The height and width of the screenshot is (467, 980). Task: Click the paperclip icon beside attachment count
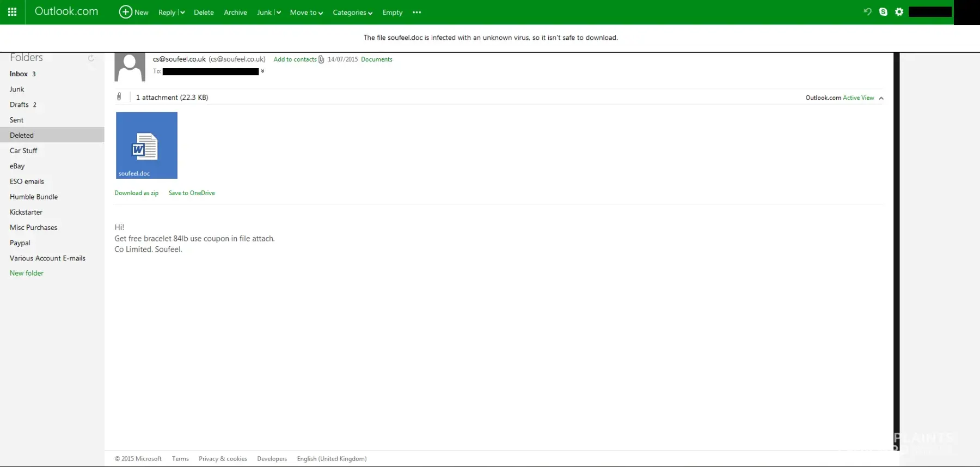coord(119,97)
